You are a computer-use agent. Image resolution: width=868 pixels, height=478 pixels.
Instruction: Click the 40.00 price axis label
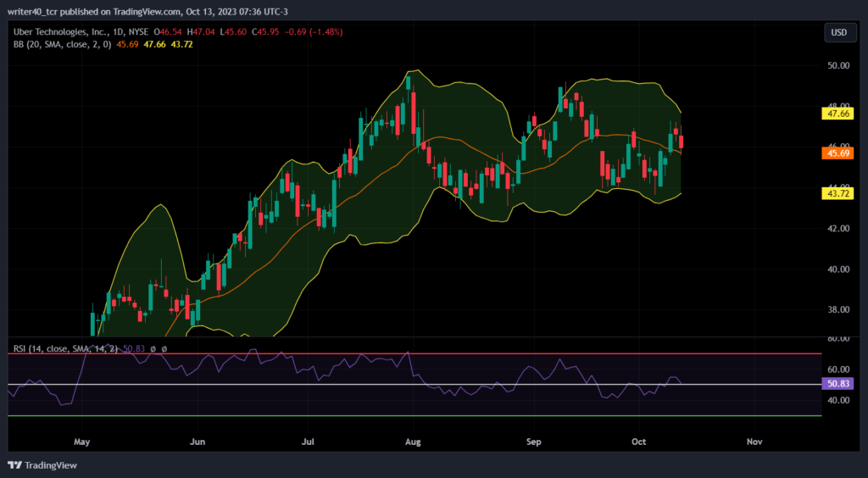[837, 270]
